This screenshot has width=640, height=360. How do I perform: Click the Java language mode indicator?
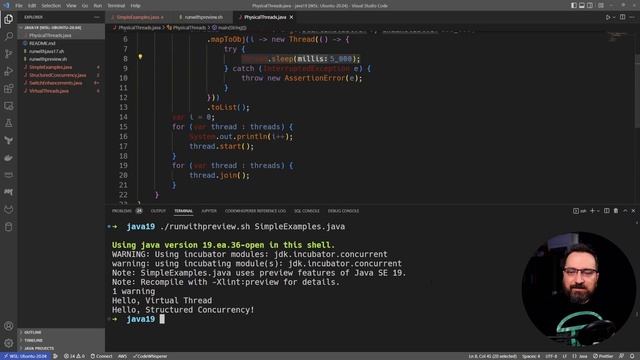click(583, 356)
